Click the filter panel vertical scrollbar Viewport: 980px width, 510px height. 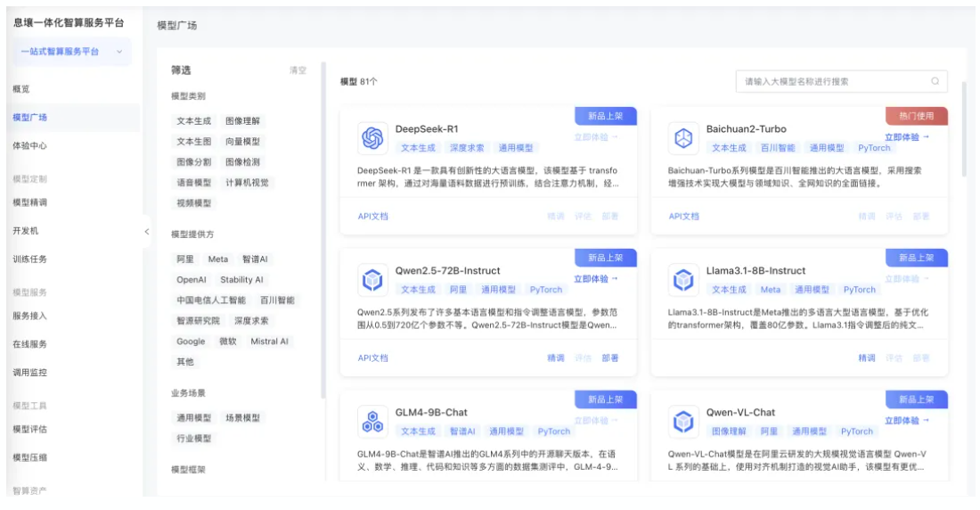[x=323, y=230]
